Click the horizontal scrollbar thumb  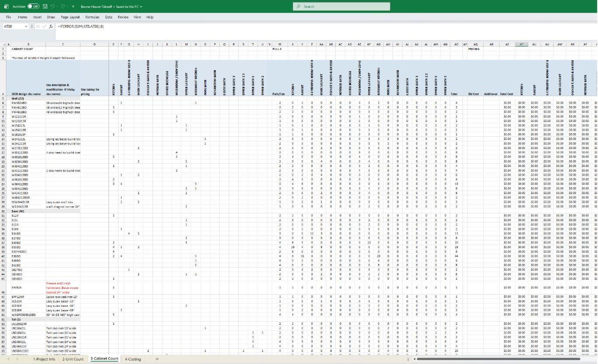499,359
